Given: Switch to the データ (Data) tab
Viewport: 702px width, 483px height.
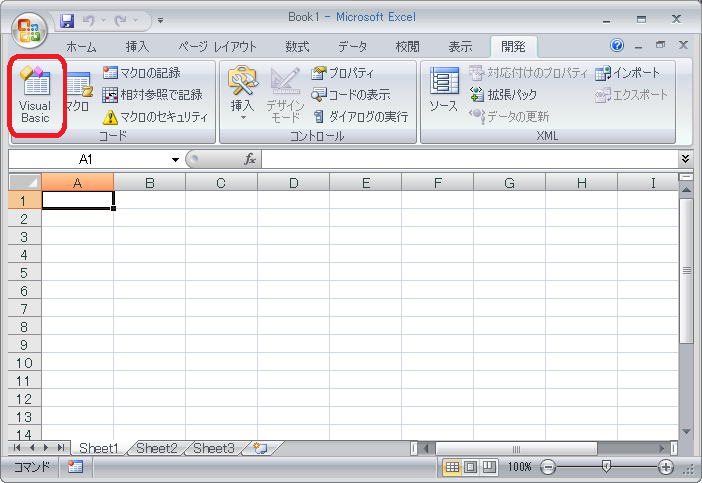Looking at the screenshot, I should [x=352, y=47].
